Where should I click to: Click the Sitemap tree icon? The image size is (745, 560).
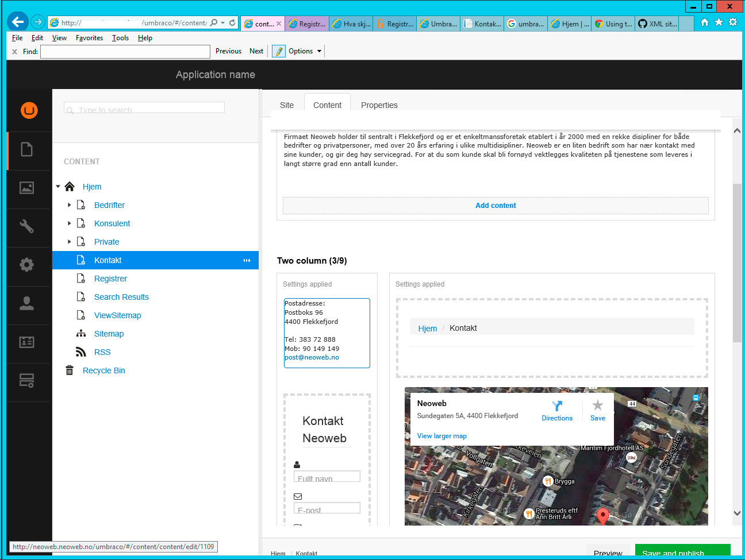(81, 334)
